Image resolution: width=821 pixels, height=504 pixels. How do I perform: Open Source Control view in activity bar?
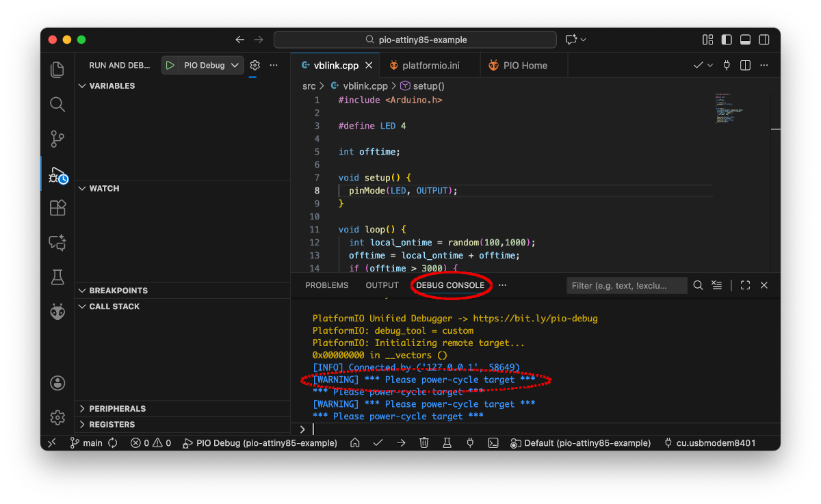tap(57, 139)
